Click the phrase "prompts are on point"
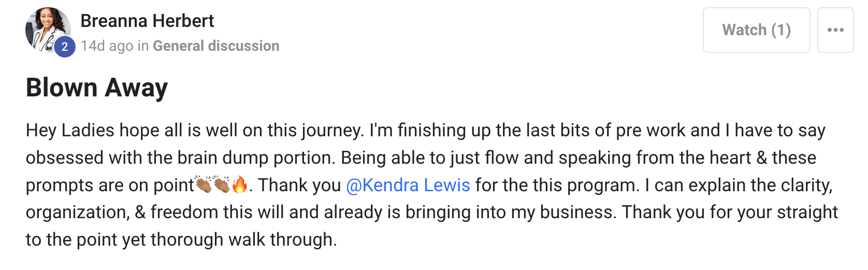Viewport: 868px width, 270px height. point(110,185)
